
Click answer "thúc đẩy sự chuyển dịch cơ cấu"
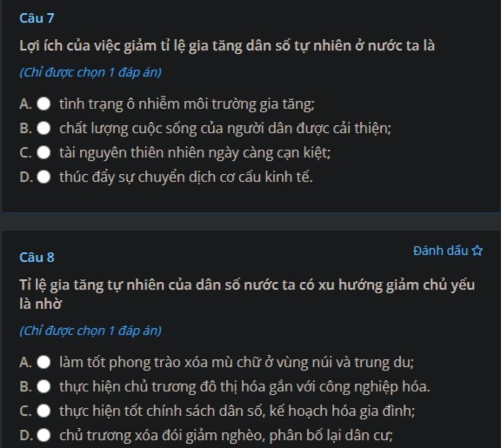click(x=186, y=177)
